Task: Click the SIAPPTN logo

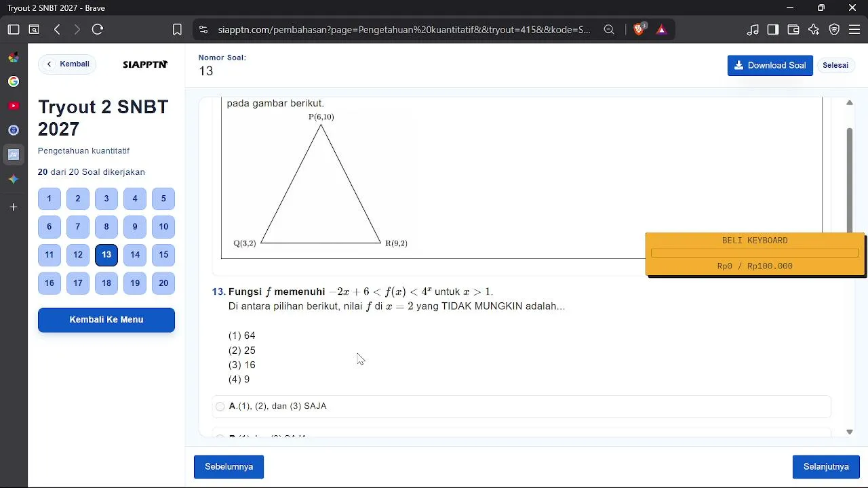Action: [145, 64]
